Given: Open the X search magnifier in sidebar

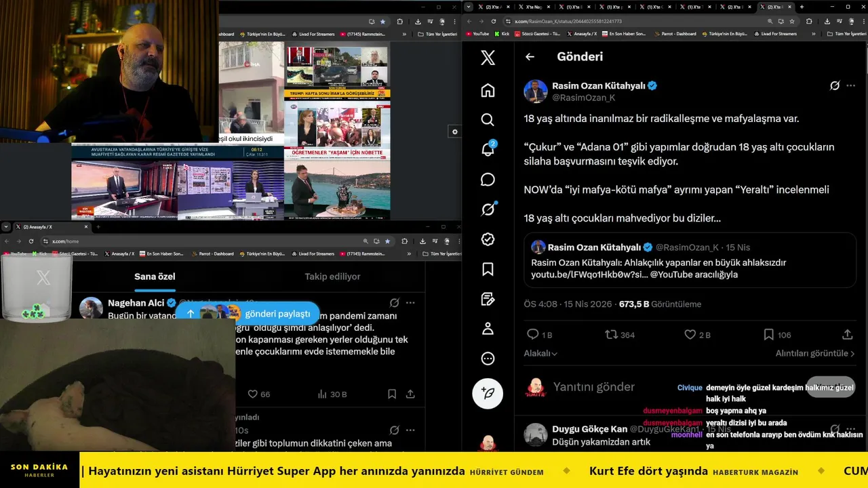Looking at the screenshot, I should [488, 120].
